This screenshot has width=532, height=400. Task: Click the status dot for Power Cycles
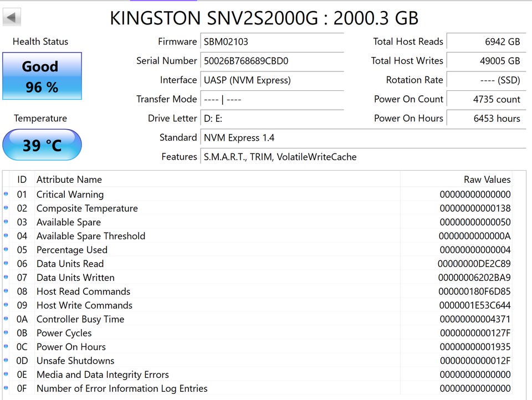click(x=6, y=332)
